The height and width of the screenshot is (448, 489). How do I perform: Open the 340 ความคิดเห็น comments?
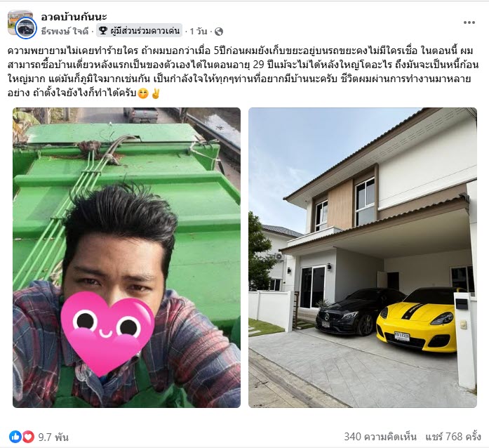click(380, 436)
